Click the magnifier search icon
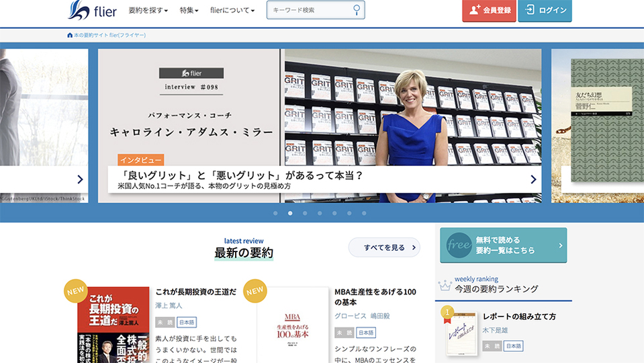644x363 pixels. 357,10
